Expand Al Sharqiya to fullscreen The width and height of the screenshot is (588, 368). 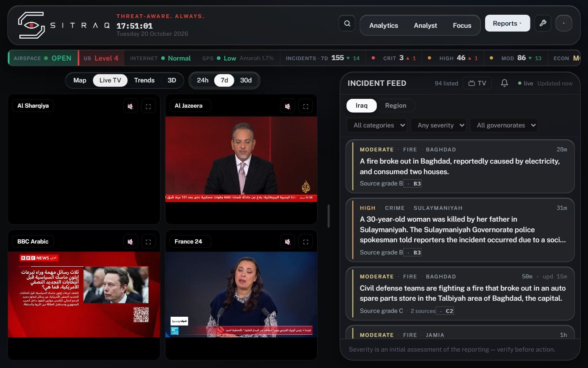(x=148, y=106)
